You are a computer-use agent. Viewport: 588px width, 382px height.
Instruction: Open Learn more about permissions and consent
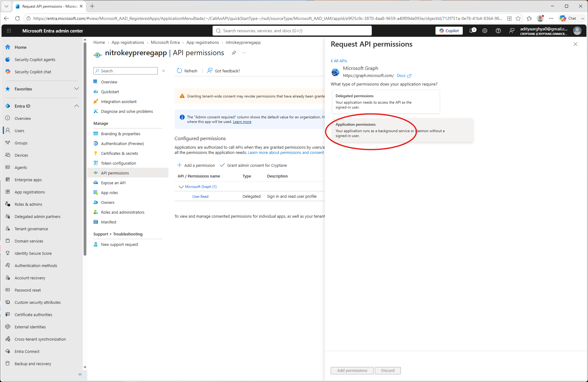(286, 153)
